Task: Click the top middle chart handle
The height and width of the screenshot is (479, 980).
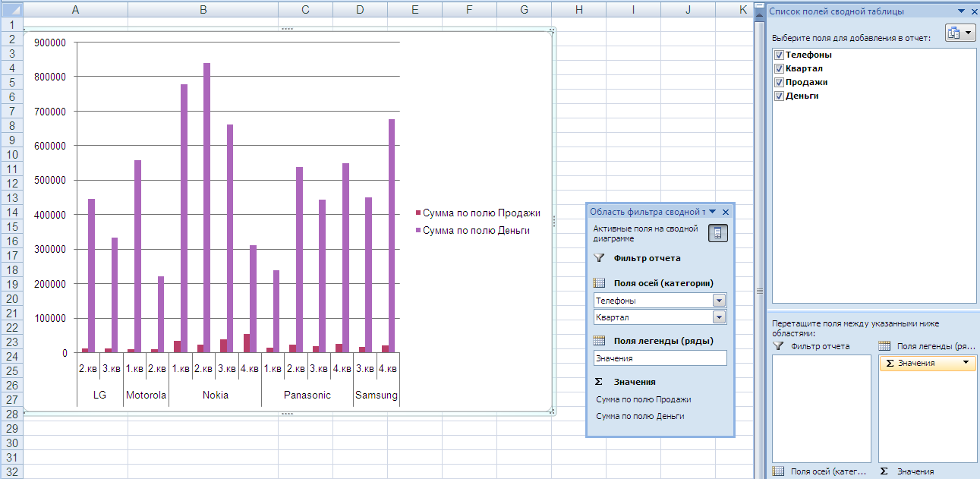Action: [x=287, y=29]
